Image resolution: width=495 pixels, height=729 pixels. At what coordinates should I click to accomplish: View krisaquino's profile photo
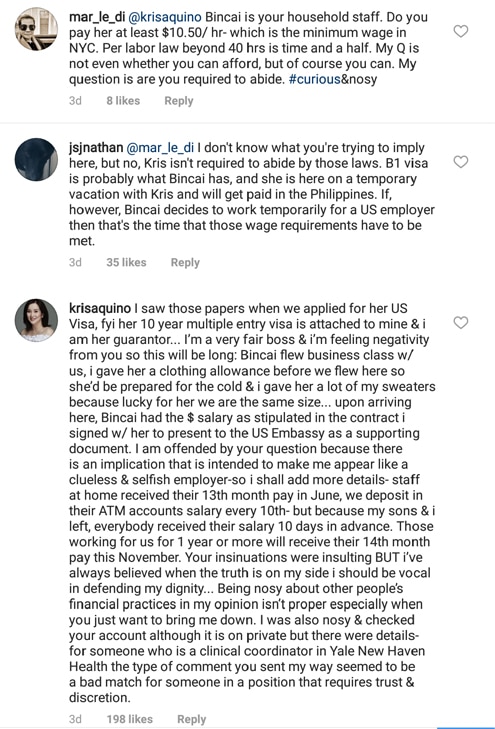pyautogui.click(x=36, y=320)
